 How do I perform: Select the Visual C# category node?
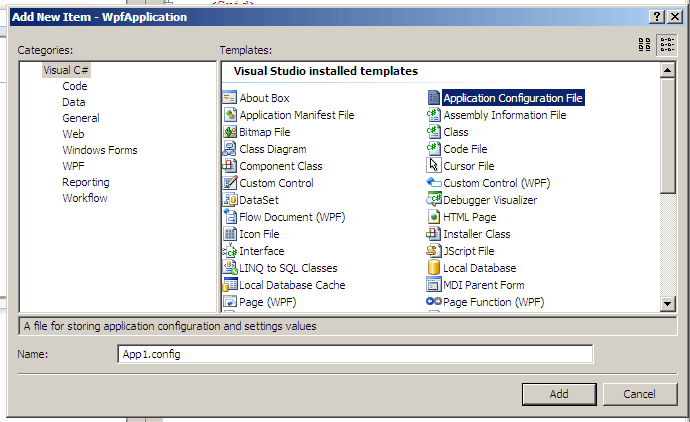[66, 70]
